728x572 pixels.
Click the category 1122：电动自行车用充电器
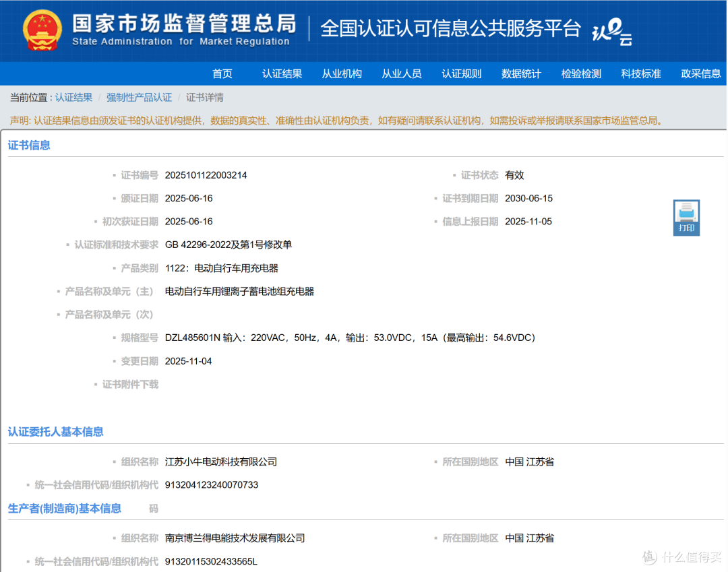coord(222,268)
